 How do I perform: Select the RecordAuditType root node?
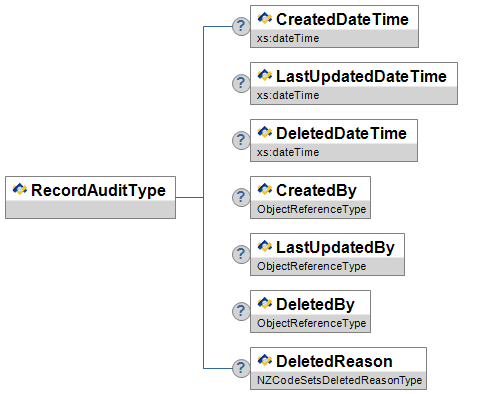pyautogui.click(x=90, y=197)
